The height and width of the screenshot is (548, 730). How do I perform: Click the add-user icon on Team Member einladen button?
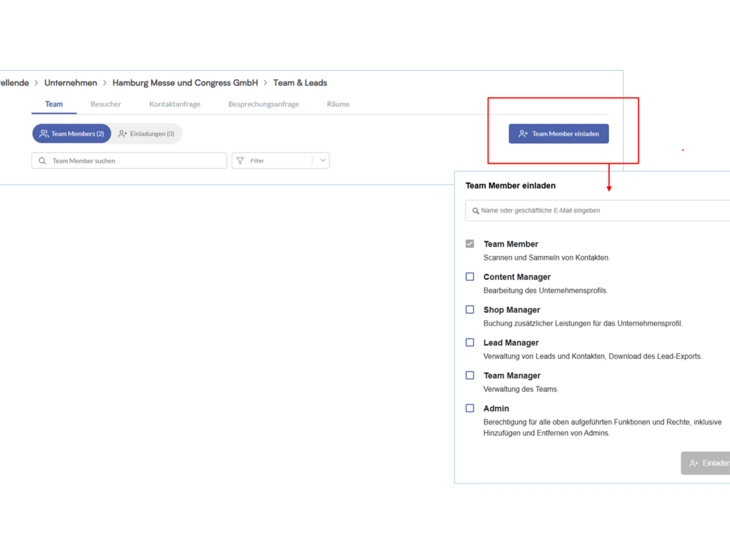click(x=523, y=134)
